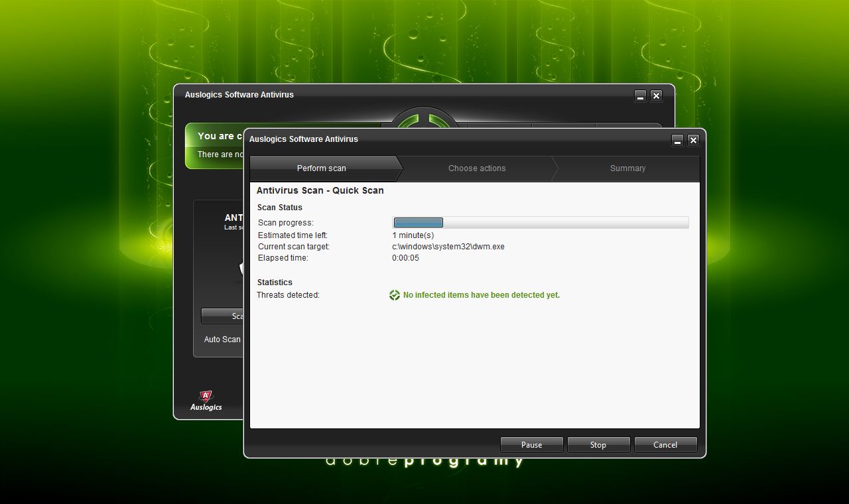Click the Scan button in background window

coord(222,316)
